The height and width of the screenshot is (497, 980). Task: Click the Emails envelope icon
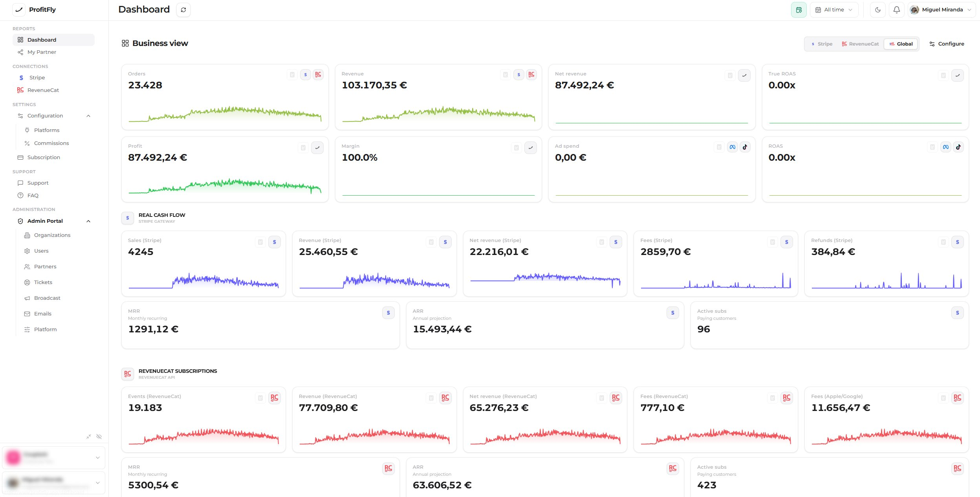click(x=27, y=314)
